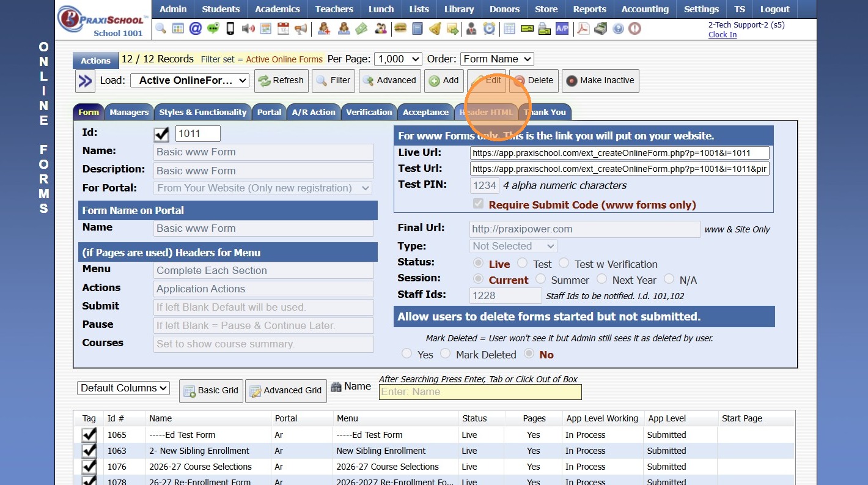Image resolution: width=868 pixels, height=485 pixels.
Task: Open the cash register icon
Action: click(601, 28)
